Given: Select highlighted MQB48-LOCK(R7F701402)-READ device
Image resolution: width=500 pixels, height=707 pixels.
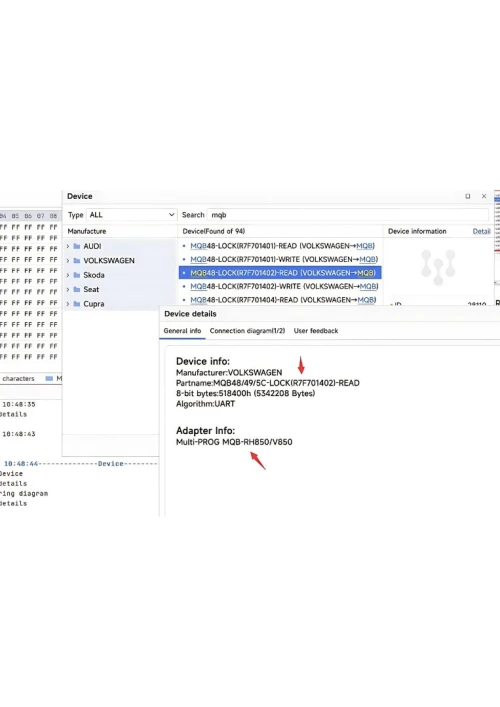Looking at the screenshot, I should coord(280,273).
